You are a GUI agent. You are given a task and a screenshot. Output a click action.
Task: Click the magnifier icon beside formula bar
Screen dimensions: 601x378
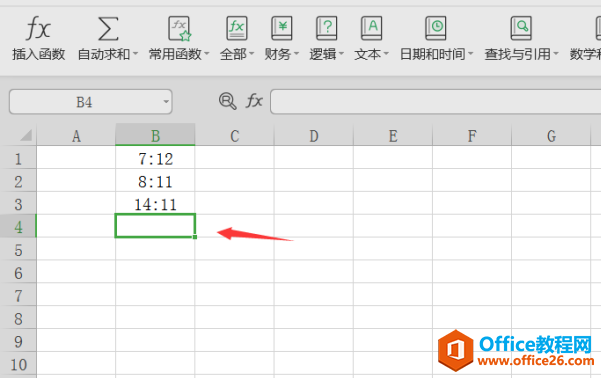[x=227, y=101]
